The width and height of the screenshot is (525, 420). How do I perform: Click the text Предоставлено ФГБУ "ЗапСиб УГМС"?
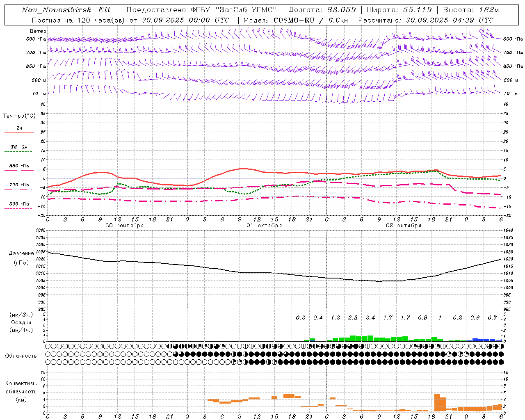coord(202,10)
